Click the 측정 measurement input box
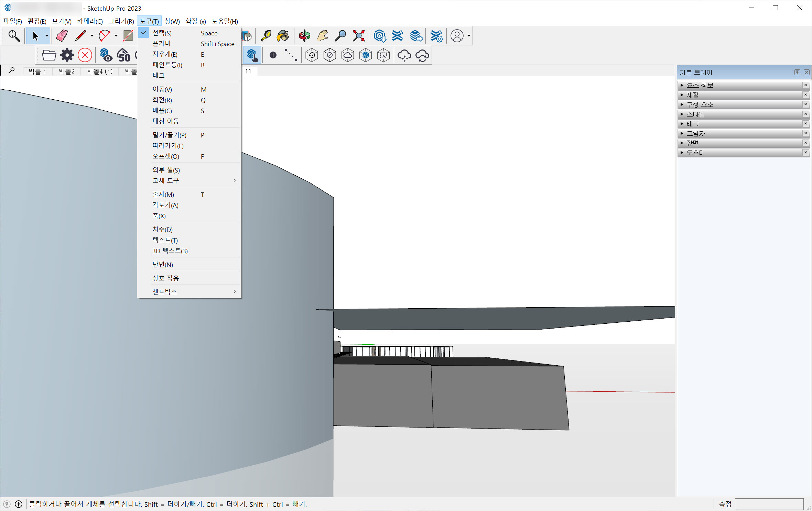 click(769, 504)
